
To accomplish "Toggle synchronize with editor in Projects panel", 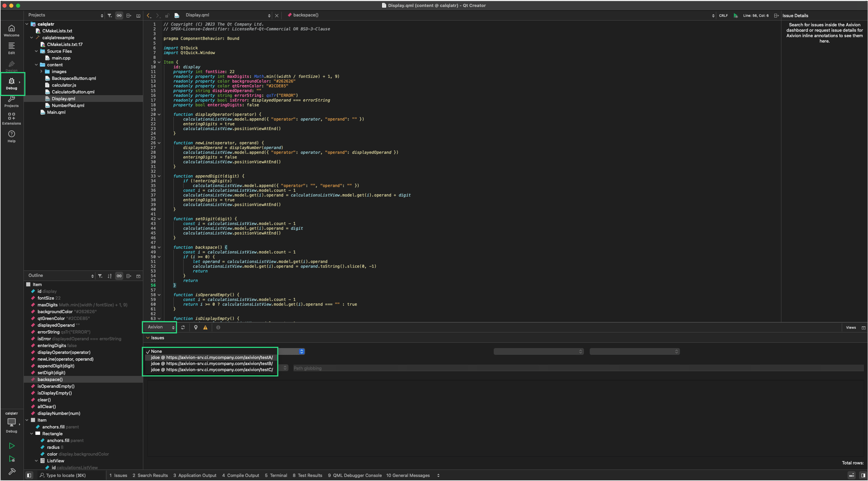I will click(x=119, y=15).
